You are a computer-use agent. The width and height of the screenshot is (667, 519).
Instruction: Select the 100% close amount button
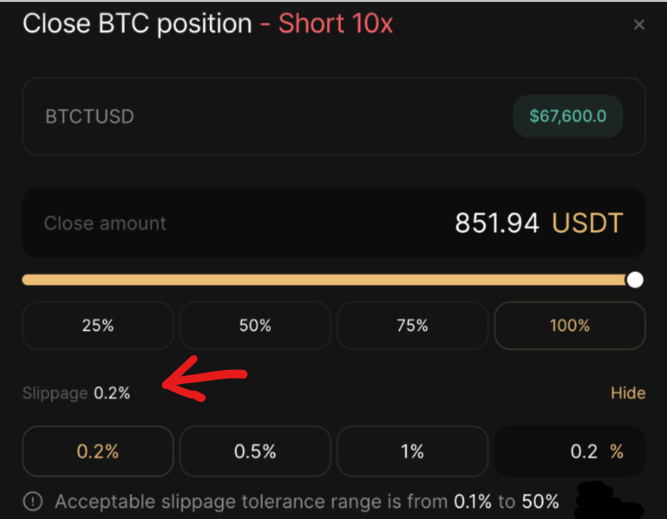[x=570, y=325]
